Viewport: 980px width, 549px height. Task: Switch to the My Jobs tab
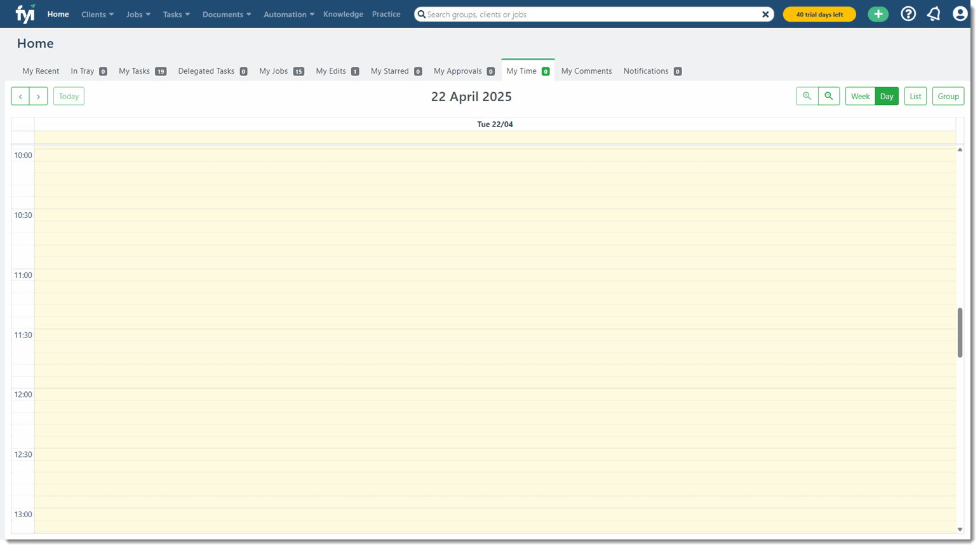pos(281,71)
